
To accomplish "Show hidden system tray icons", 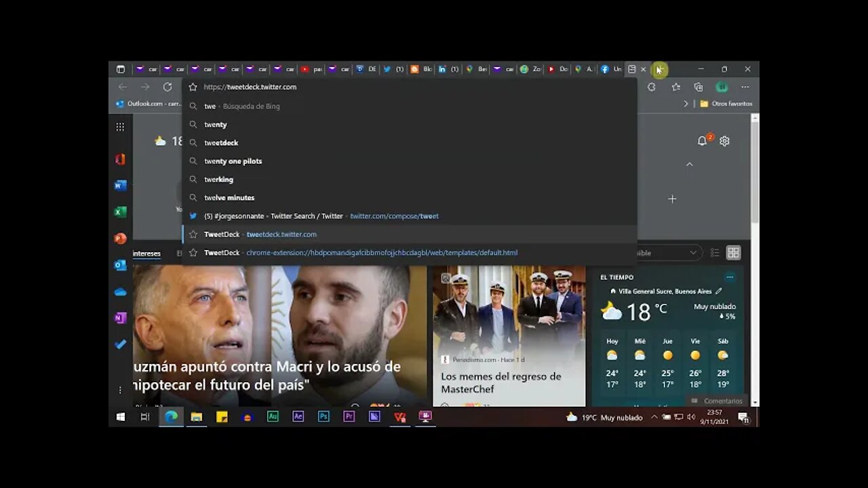I will click(654, 418).
